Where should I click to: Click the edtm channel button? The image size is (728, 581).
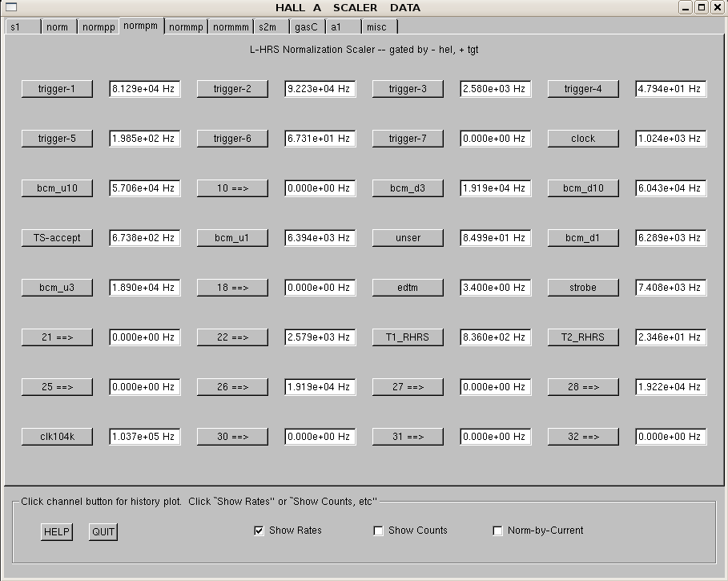coord(408,288)
